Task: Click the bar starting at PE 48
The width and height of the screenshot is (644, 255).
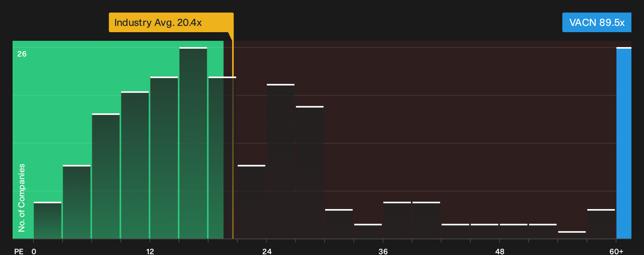Action: tap(514, 231)
